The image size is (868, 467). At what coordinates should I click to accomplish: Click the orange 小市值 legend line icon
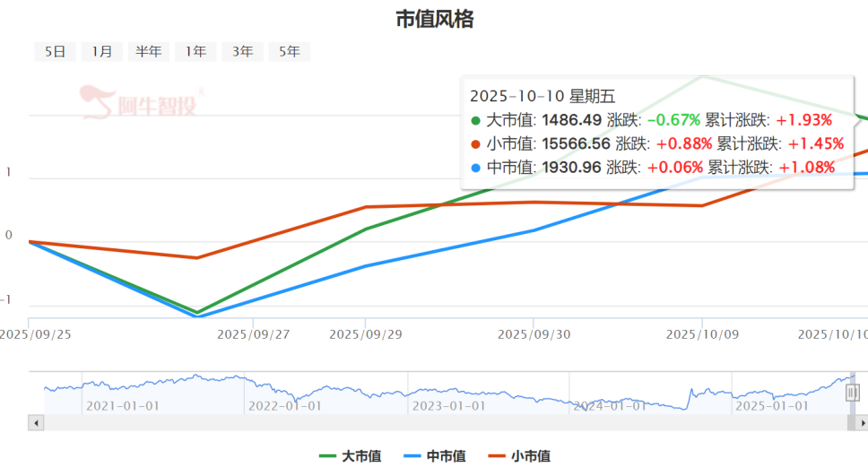pyautogui.click(x=497, y=456)
